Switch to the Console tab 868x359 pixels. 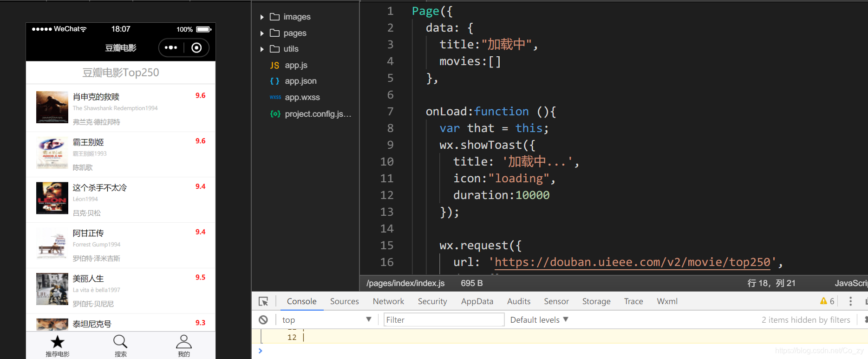(301, 301)
